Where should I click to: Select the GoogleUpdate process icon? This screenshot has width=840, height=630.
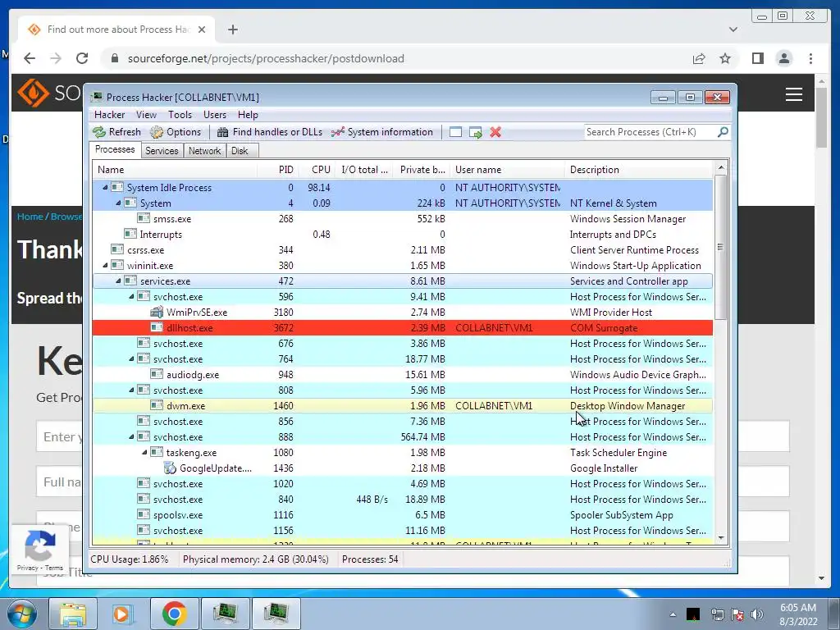click(170, 468)
